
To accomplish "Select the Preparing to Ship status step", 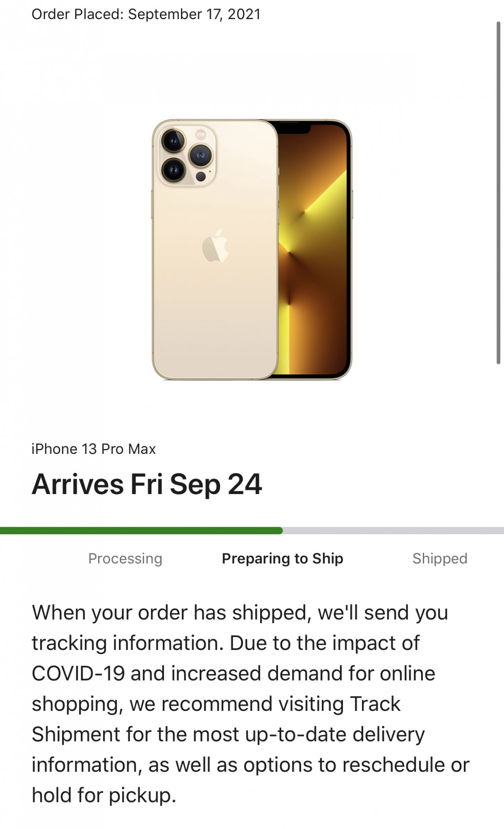I will tap(282, 559).
